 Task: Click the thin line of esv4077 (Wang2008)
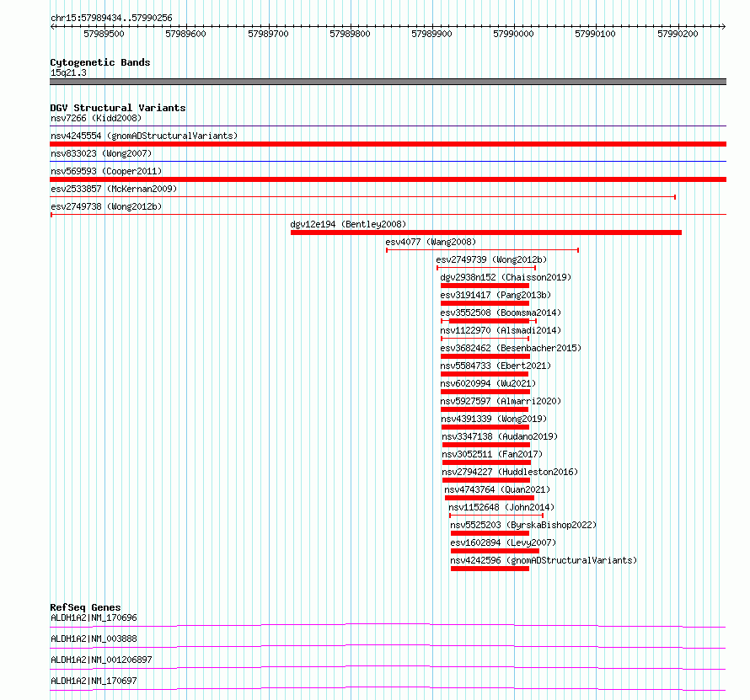(483, 250)
